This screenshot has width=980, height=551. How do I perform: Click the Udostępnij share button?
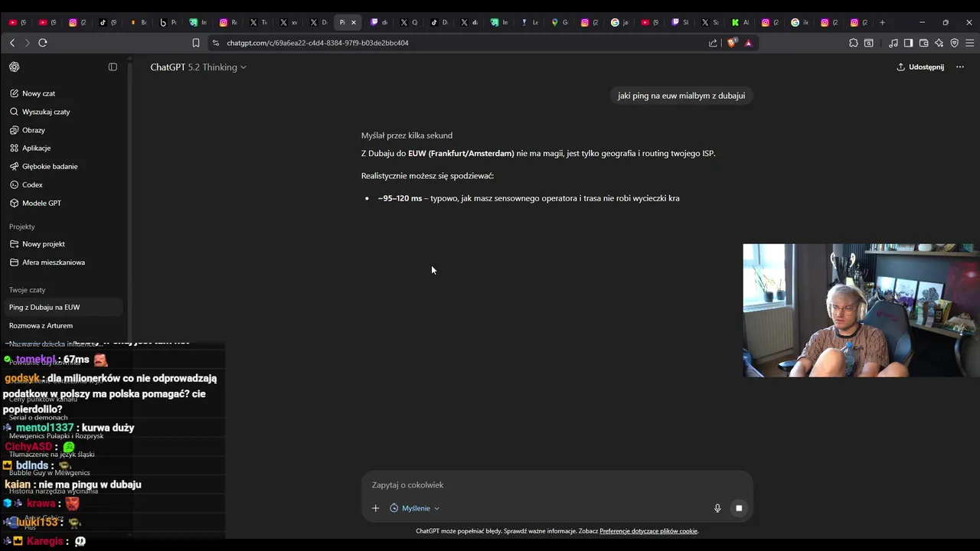click(x=920, y=67)
